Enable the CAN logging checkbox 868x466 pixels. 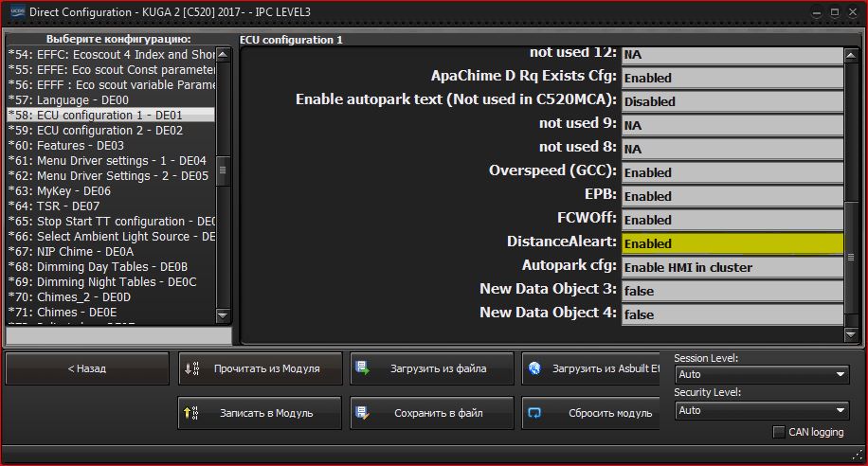[779, 433]
